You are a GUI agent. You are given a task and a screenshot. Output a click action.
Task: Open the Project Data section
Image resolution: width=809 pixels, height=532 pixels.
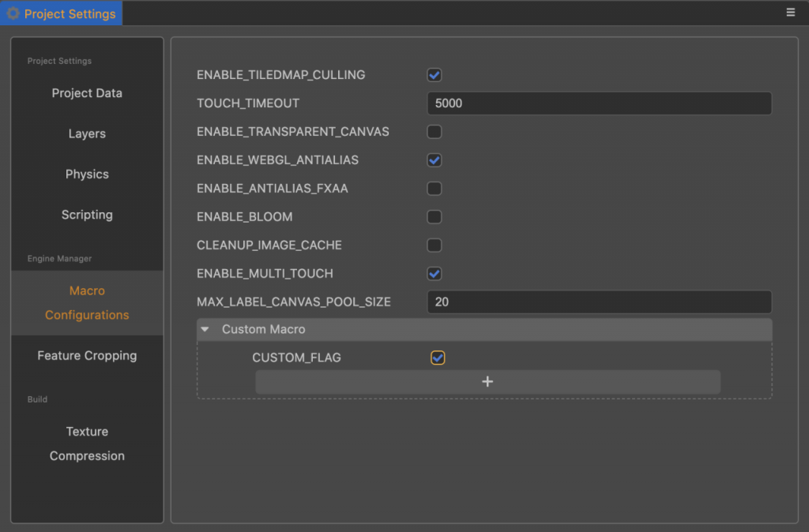pos(87,93)
